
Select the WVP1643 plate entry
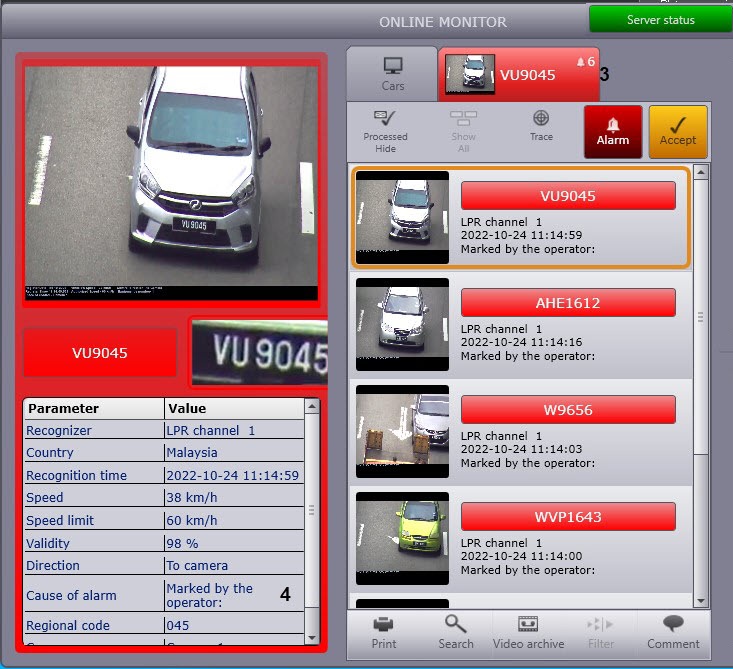568,517
